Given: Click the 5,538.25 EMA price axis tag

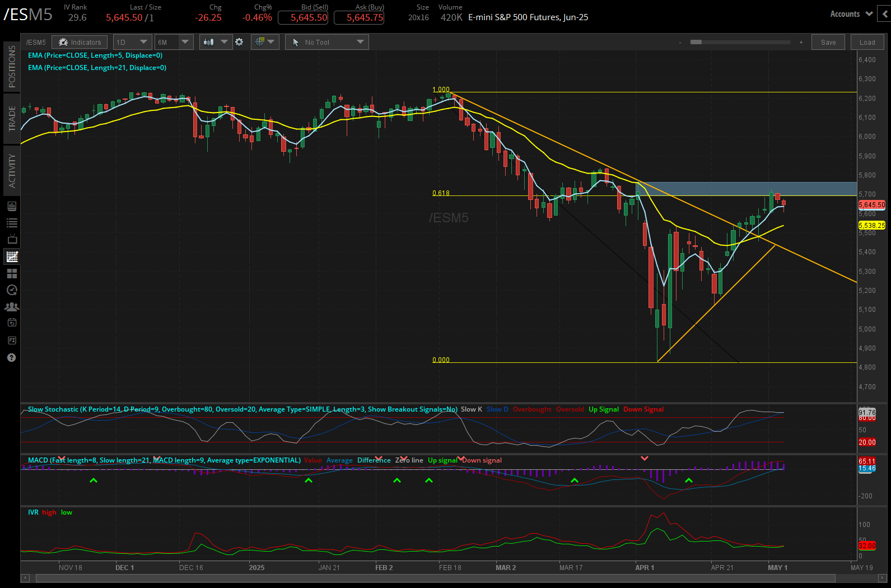Looking at the screenshot, I should point(872,226).
